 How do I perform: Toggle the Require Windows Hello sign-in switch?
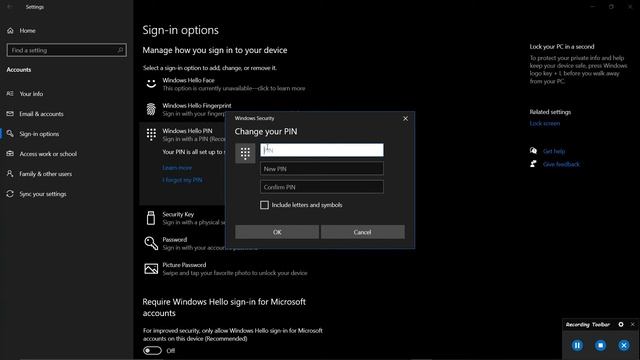click(x=152, y=351)
